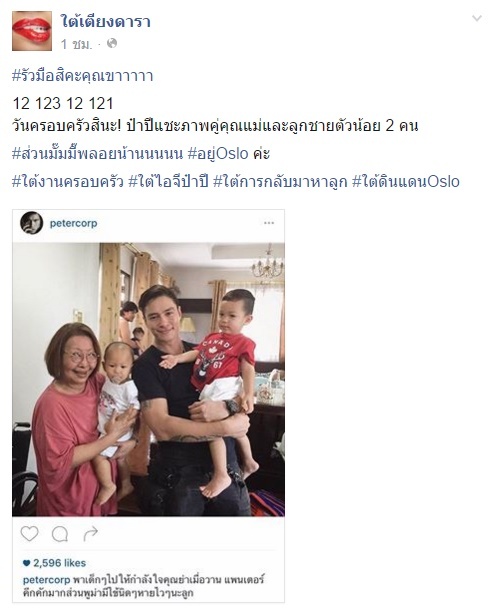488x615 pixels.
Task: Open the 1 ชม. post timestamp
Action: click(76, 44)
